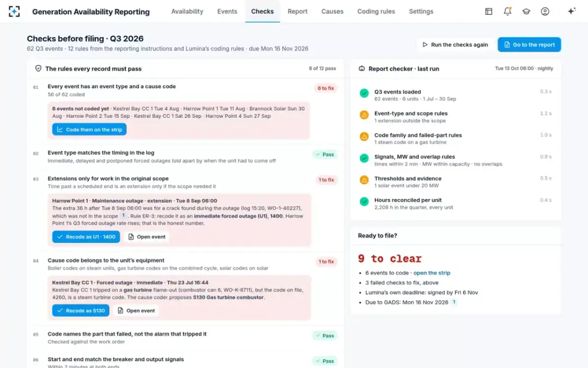Click the robot icon beside Report checker
The width and height of the screenshot is (588, 368).
(x=362, y=69)
